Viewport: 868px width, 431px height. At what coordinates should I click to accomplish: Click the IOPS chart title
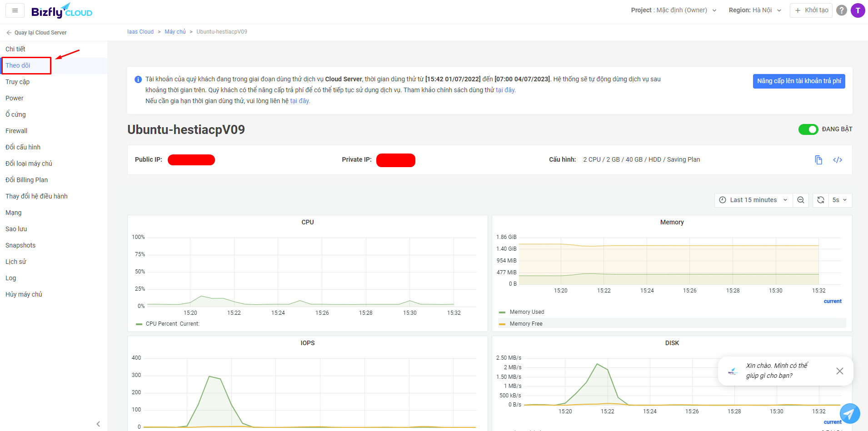point(308,343)
